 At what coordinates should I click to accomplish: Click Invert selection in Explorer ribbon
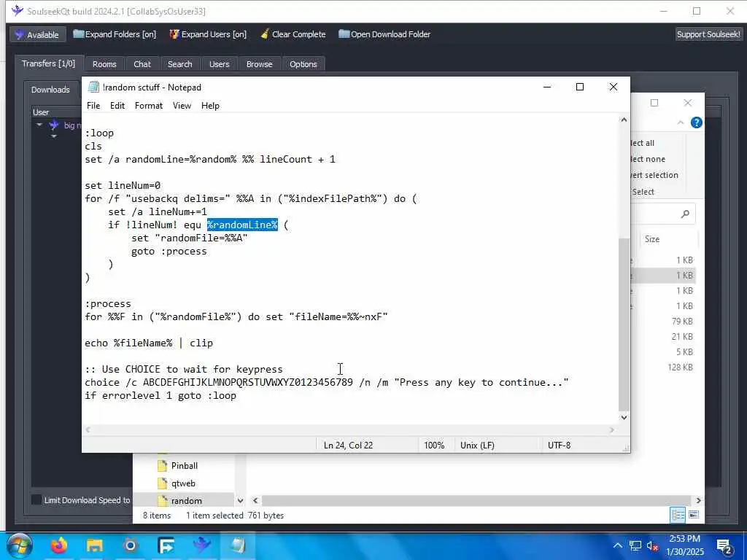click(654, 175)
